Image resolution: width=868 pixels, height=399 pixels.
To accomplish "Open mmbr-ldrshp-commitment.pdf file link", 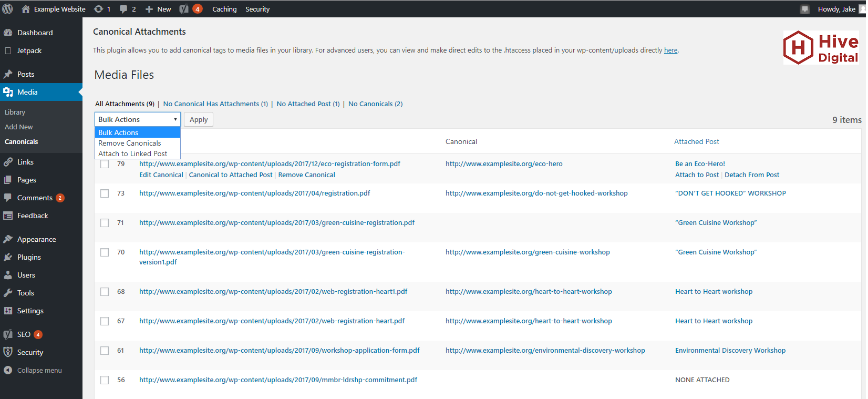I will 278,380.
